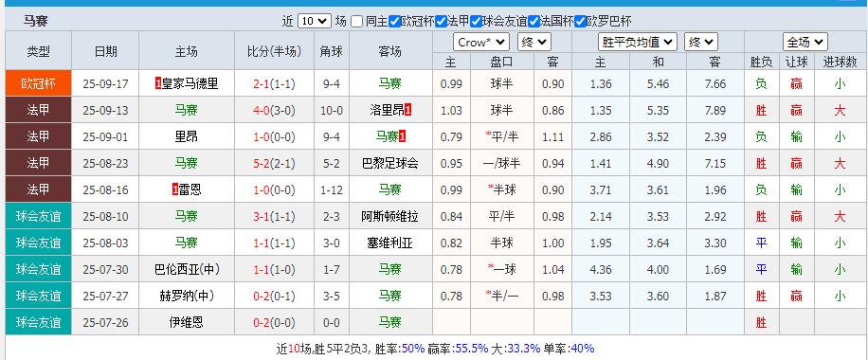The width and height of the screenshot is (868, 360).
Task: Open the 里昂 home team link
Action: pos(187,136)
